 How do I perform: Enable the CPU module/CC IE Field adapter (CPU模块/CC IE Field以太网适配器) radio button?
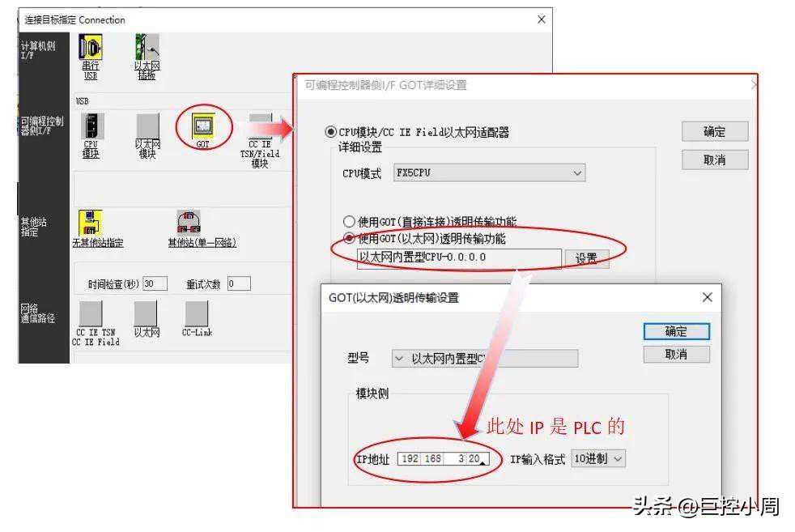pyautogui.click(x=330, y=132)
